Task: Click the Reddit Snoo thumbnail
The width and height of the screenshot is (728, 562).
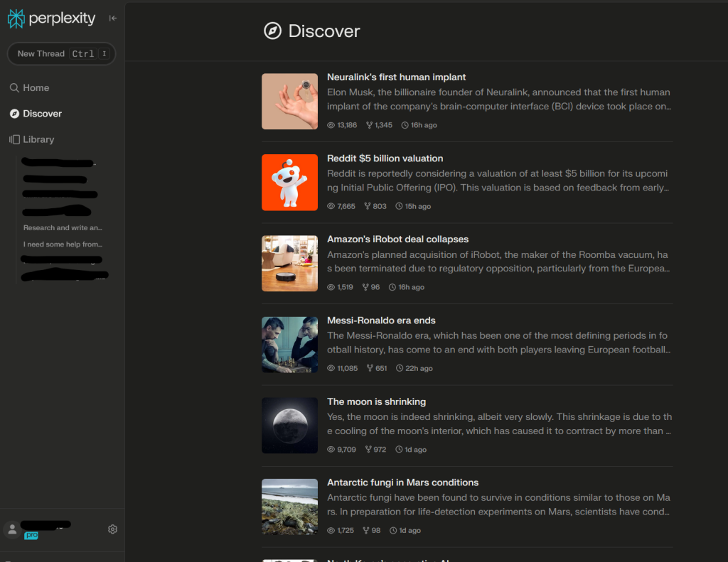Action: (289, 183)
